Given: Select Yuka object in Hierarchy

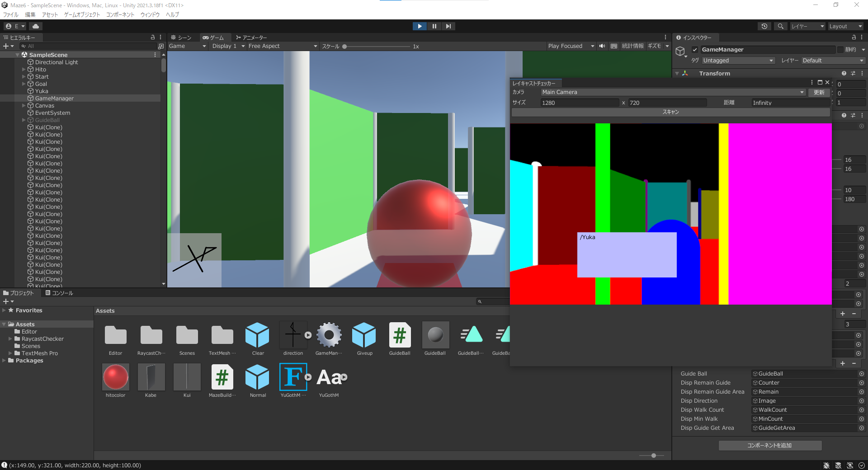Looking at the screenshot, I should click(42, 91).
